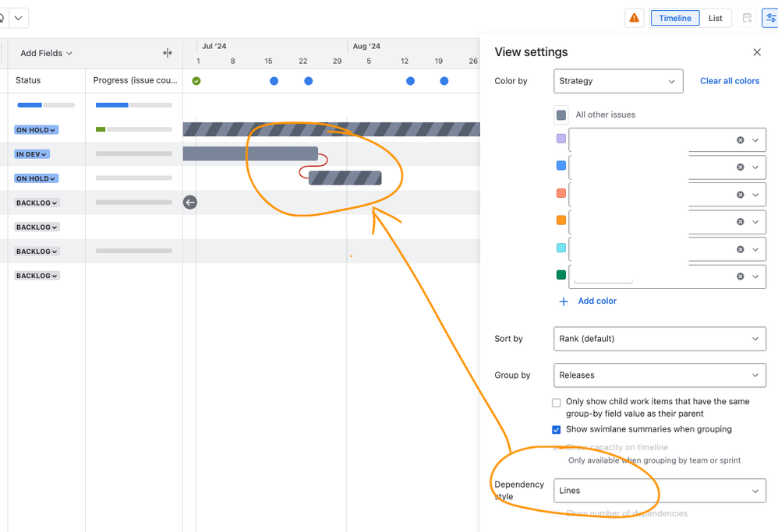Screen dimensions: 778x532
Task: Open the Group by Releases dropdown
Action: pos(660,375)
